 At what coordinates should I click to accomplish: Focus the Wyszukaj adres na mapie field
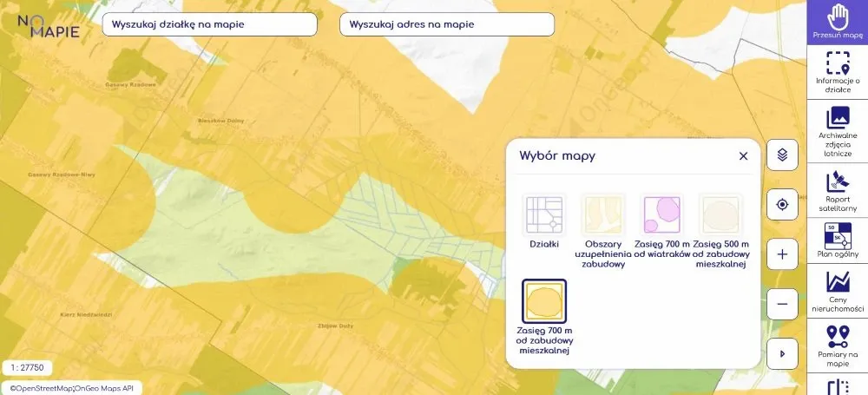coord(447,24)
